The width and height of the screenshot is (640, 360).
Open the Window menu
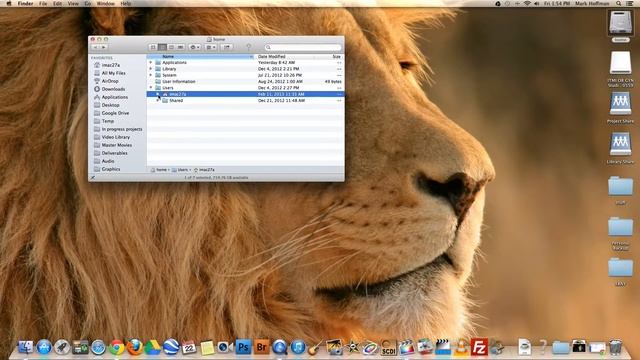pyautogui.click(x=106, y=3)
